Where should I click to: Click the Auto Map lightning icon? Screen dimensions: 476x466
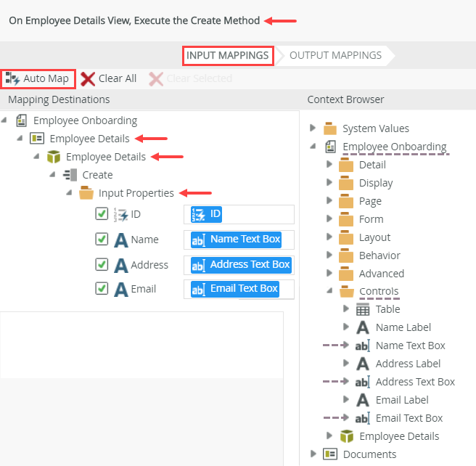click(x=12, y=78)
